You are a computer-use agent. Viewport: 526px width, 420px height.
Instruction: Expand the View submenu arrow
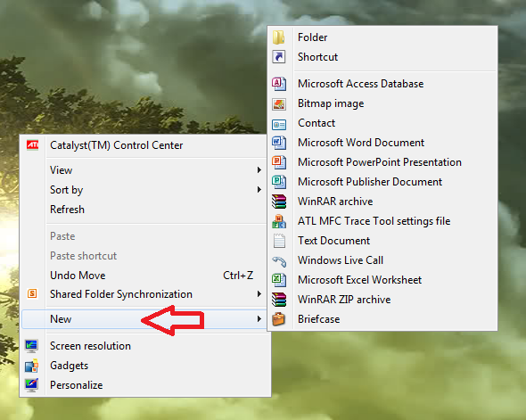tap(259, 170)
